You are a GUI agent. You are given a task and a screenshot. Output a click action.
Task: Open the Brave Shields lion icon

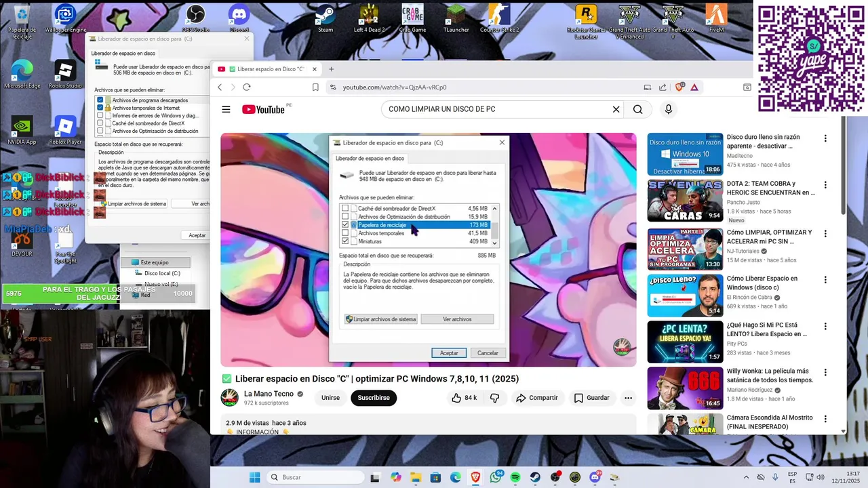pos(680,87)
